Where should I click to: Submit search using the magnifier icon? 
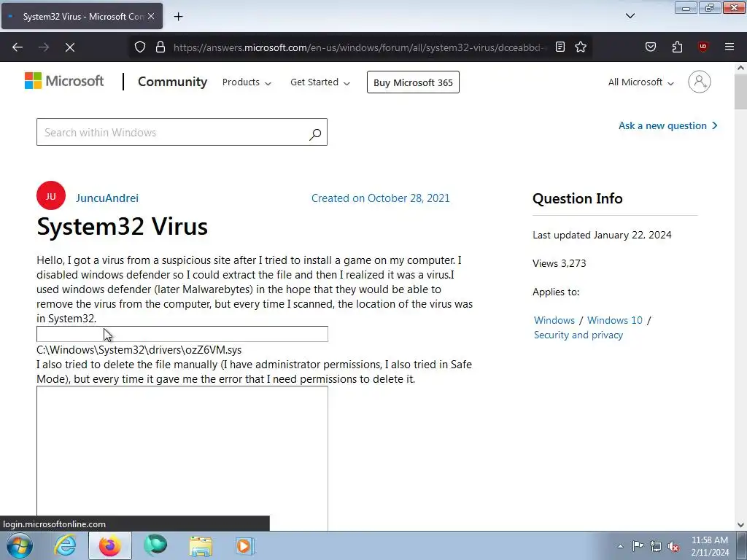click(315, 134)
